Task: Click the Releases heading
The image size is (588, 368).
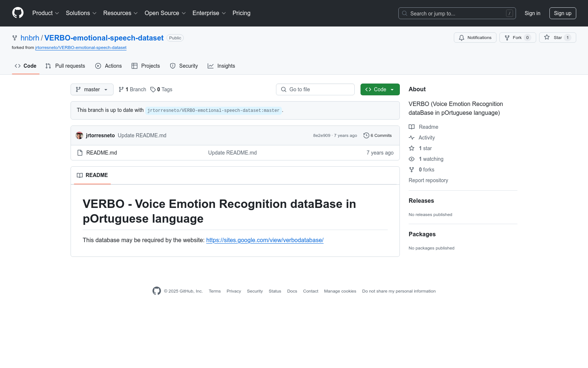Action: click(x=421, y=201)
